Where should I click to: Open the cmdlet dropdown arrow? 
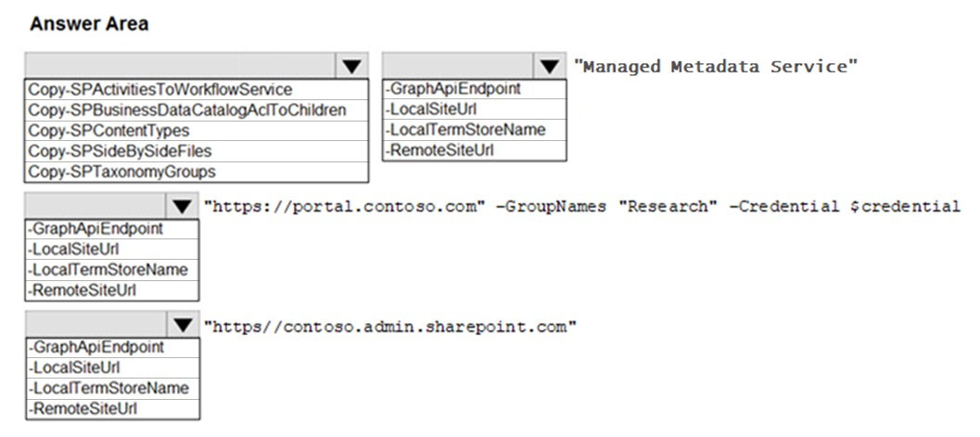coord(352,66)
